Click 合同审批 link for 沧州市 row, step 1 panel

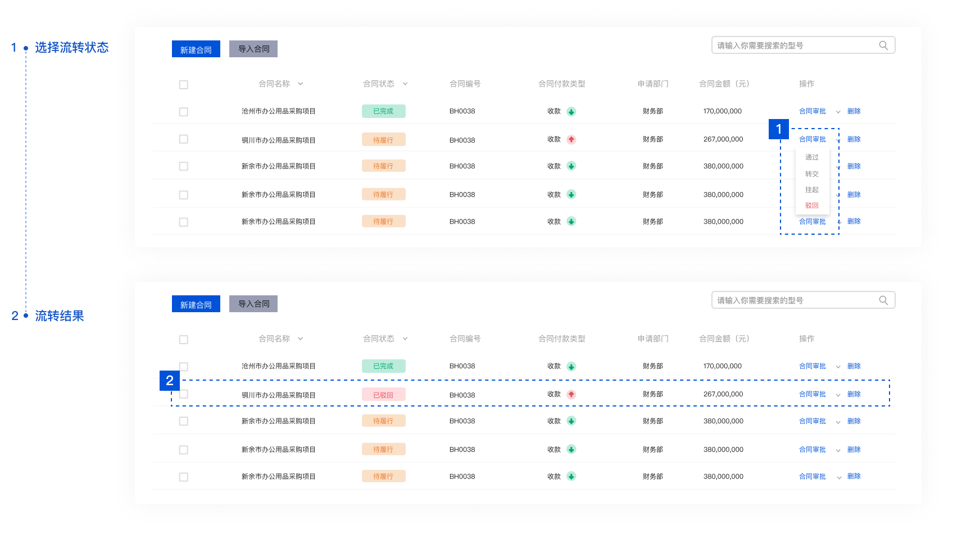coord(813,111)
